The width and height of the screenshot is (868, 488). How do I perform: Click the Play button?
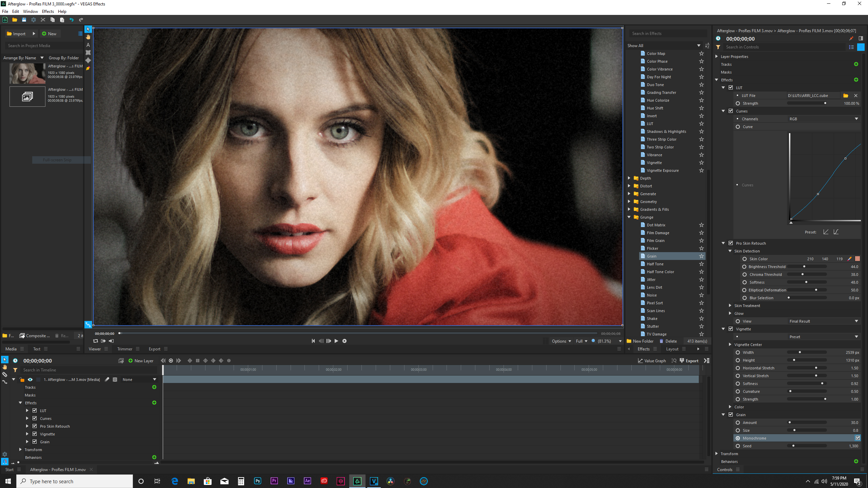(336, 341)
